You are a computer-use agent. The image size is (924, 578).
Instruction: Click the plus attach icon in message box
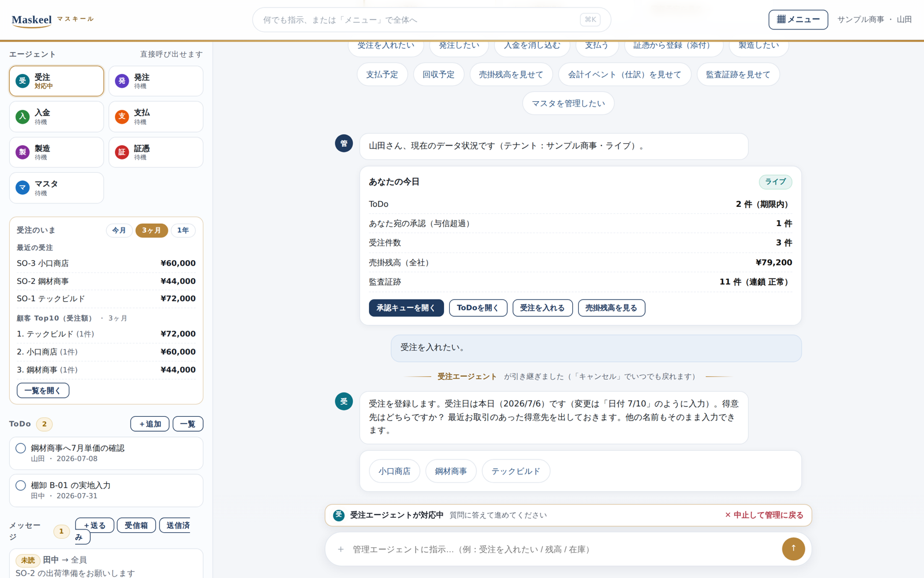341,549
